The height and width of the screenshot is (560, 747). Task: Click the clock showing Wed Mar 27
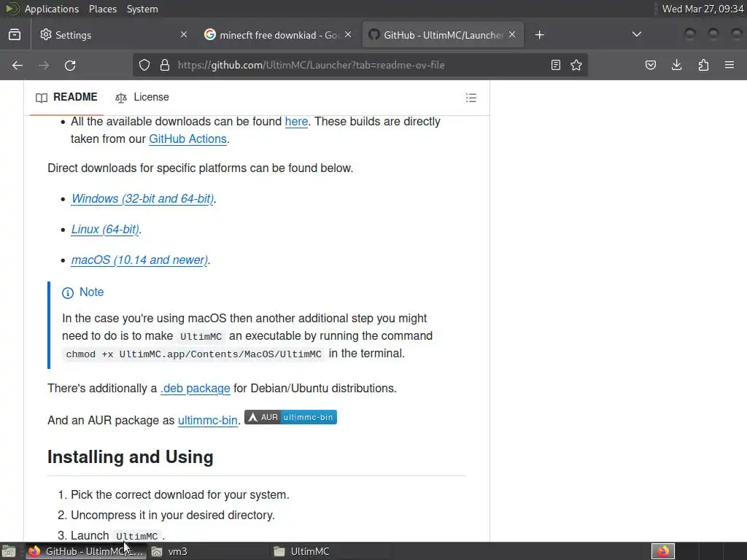703,9
